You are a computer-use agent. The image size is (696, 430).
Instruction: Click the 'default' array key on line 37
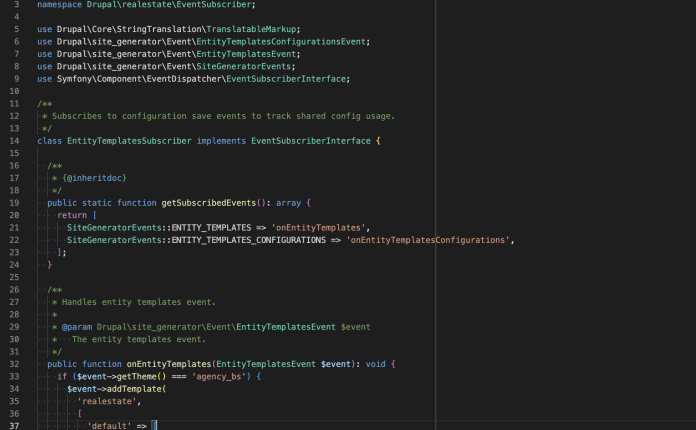(x=110, y=425)
